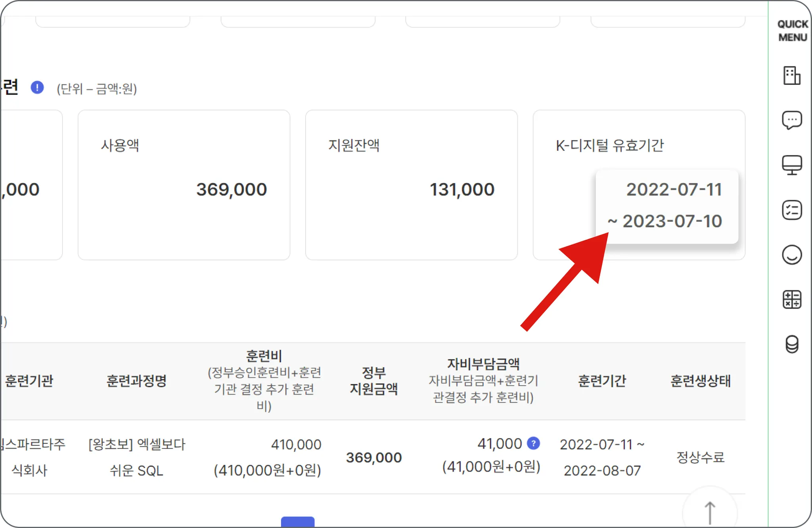
Task: Click the blue button at page bottom
Action: tap(298, 522)
